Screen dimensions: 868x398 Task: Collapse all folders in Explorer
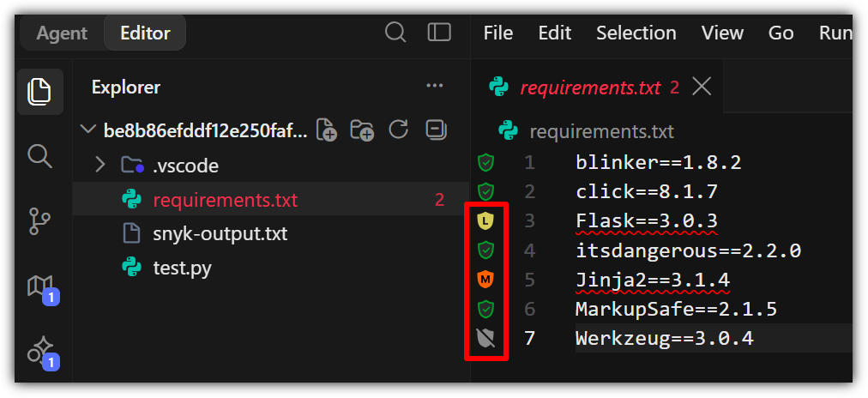(x=437, y=130)
